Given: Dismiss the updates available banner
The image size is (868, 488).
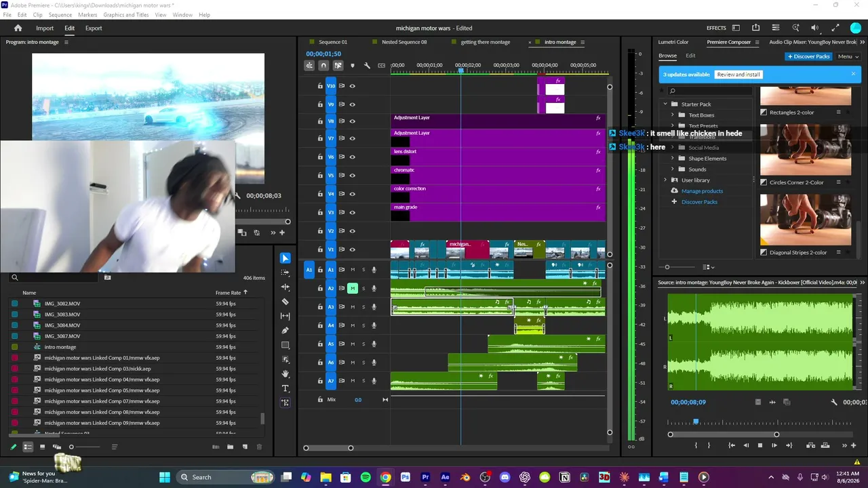Looking at the screenshot, I should [853, 74].
